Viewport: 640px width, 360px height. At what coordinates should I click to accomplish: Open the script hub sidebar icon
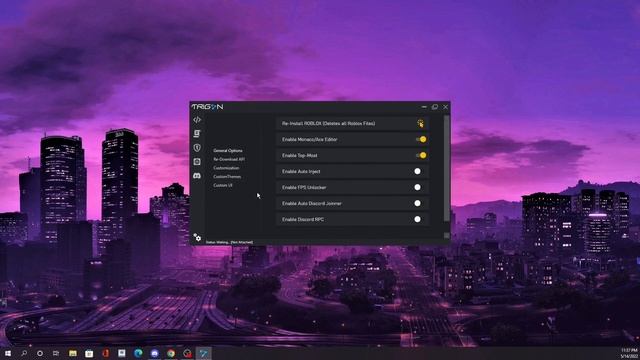[x=197, y=133]
